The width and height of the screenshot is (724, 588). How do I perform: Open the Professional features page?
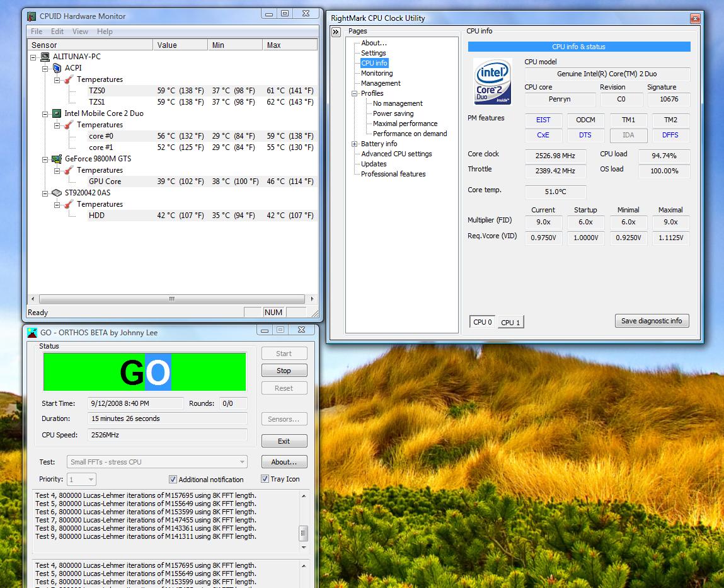click(x=393, y=174)
